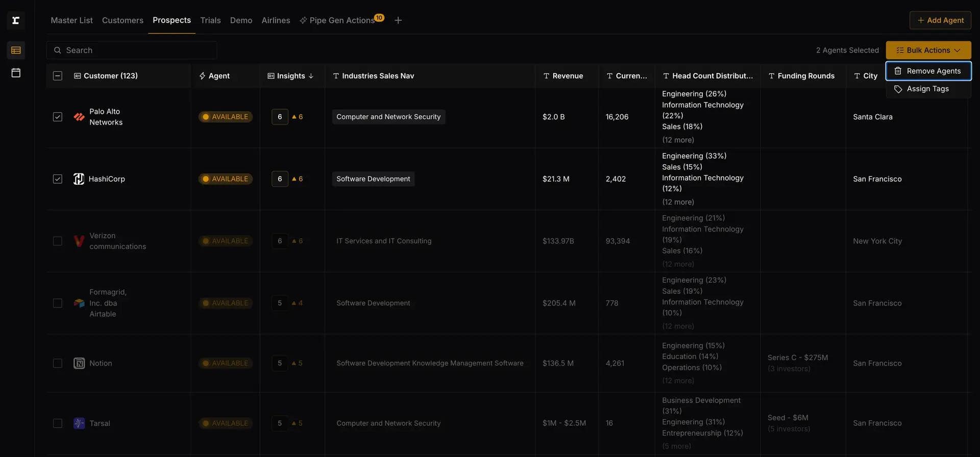The image size is (980, 457).
Task: Choose Assign Tags from the menu
Action: point(927,89)
